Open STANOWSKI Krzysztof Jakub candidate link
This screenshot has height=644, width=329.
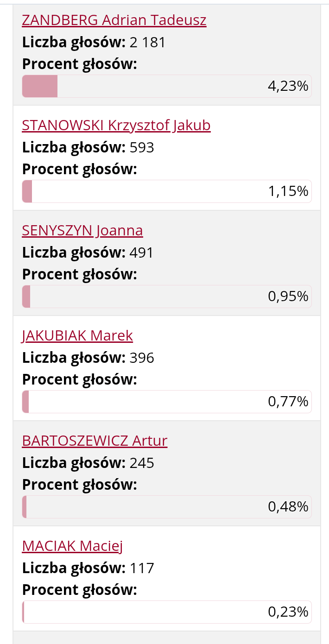[116, 126]
